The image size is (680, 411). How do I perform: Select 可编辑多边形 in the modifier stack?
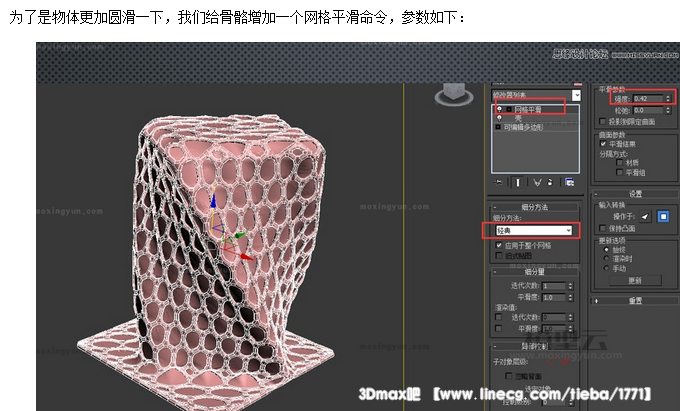(x=525, y=127)
